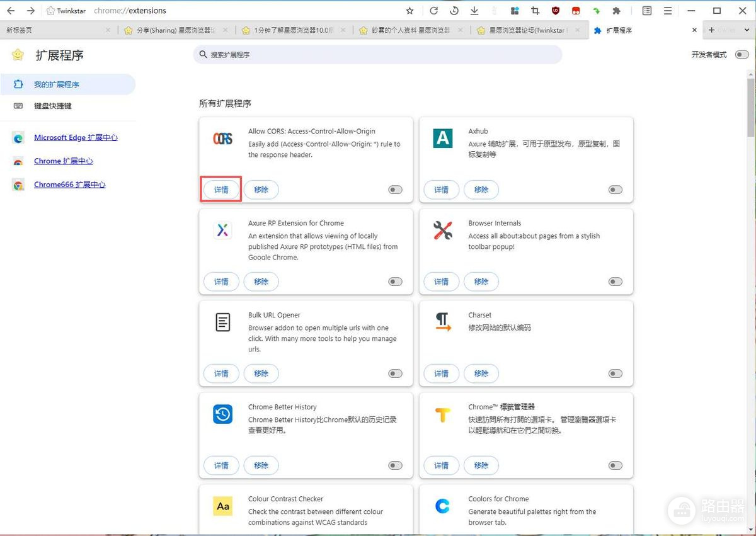Screen dimensions: 756x536
Task: Open 详情 for Allow CORS extension
Action: 221,190
